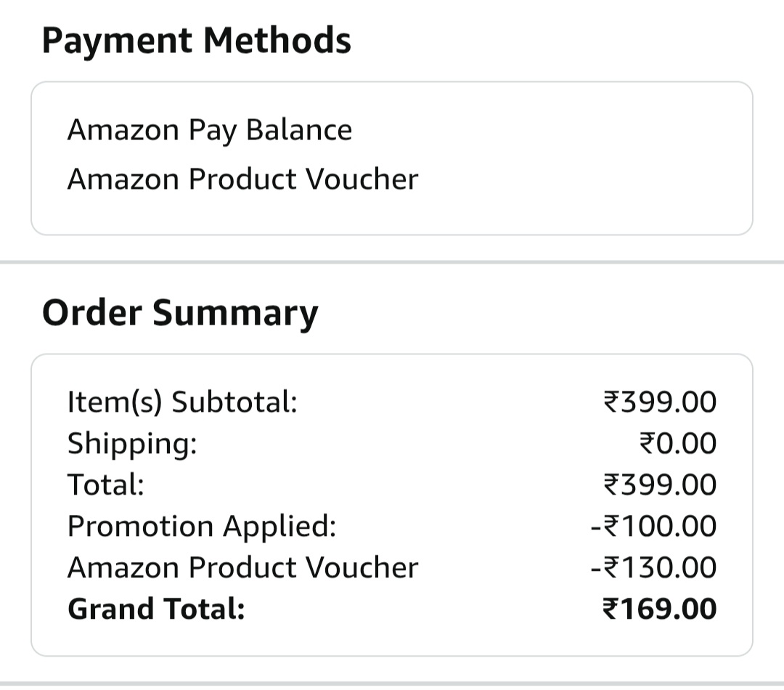The width and height of the screenshot is (784, 690).
Task: Click the ₹169.00 grand total amount
Action: (661, 609)
